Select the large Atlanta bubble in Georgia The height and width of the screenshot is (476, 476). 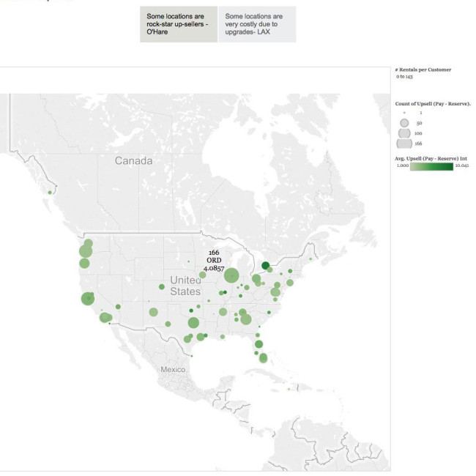click(x=246, y=319)
